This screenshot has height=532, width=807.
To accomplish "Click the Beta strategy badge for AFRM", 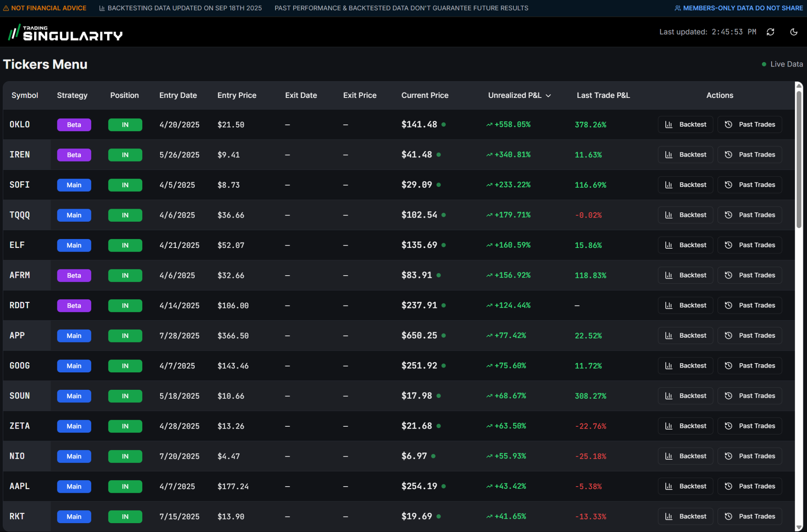I will pyautogui.click(x=74, y=276).
